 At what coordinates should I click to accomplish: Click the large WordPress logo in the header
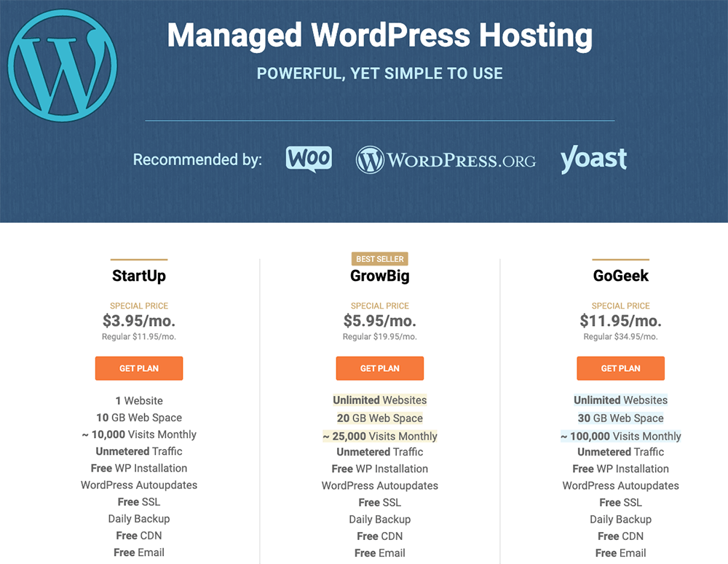click(x=62, y=65)
